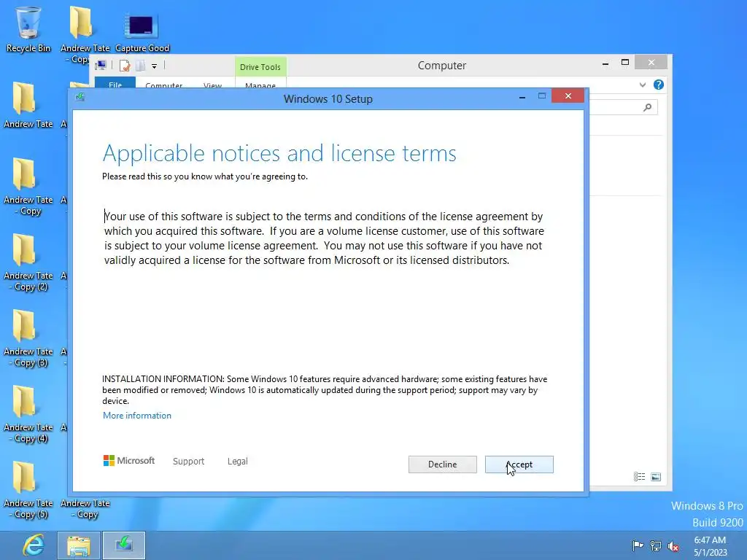
Task: Select Andrew Tate - Copy (3) folder
Action: tap(28, 338)
